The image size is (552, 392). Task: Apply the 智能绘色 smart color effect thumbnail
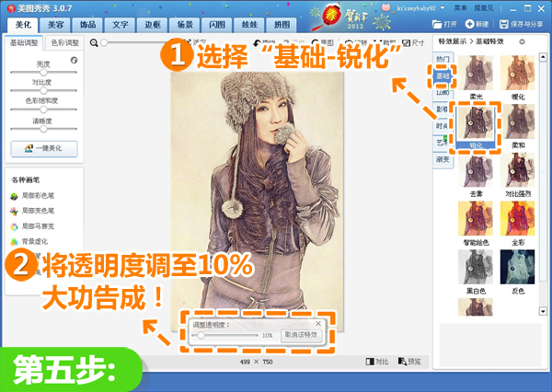click(x=476, y=218)
